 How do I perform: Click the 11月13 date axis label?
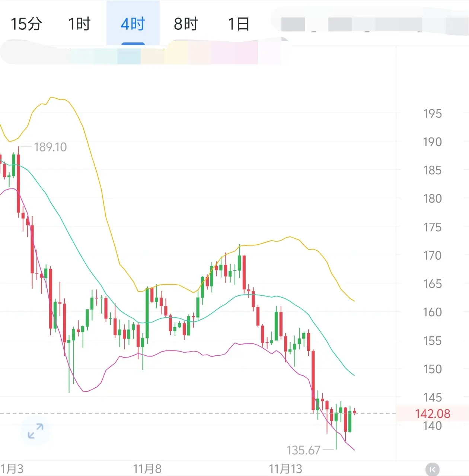click(286, 469)
